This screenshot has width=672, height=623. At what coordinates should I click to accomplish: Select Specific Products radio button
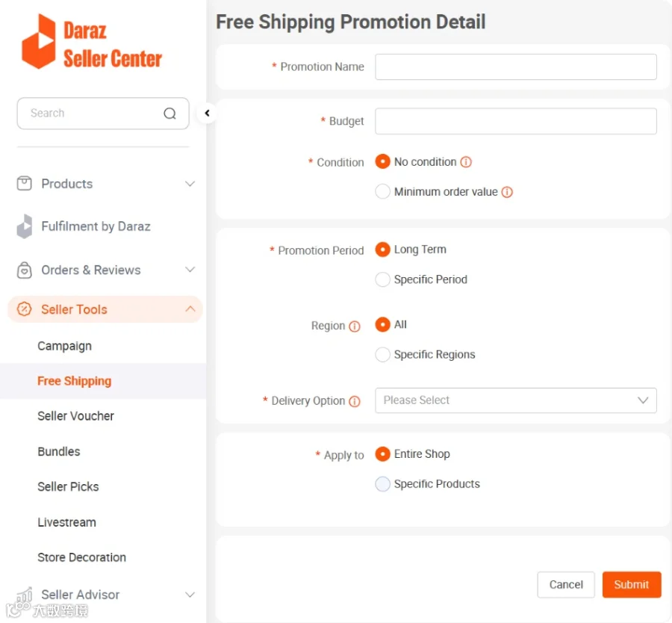click(382, 483)
